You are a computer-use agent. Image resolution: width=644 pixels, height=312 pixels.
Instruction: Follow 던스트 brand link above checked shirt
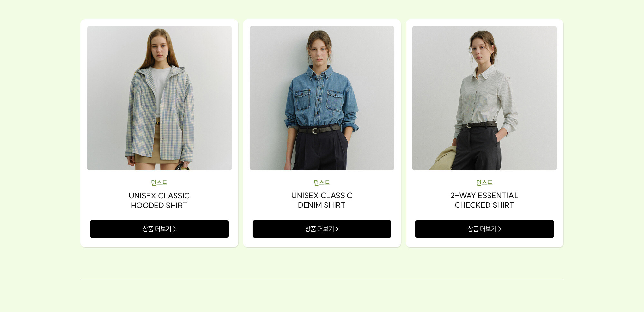pyautogui.click(x=485, y=183)
